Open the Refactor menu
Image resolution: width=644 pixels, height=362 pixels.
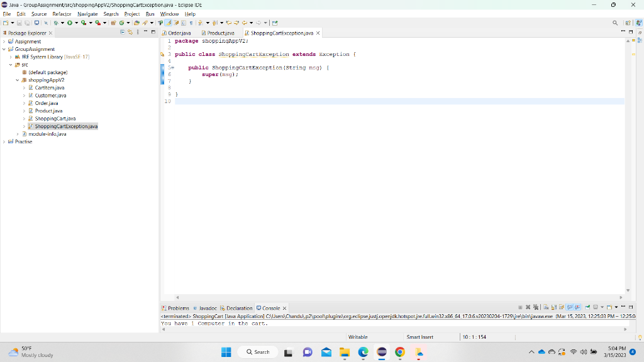(x=62, y=14)
